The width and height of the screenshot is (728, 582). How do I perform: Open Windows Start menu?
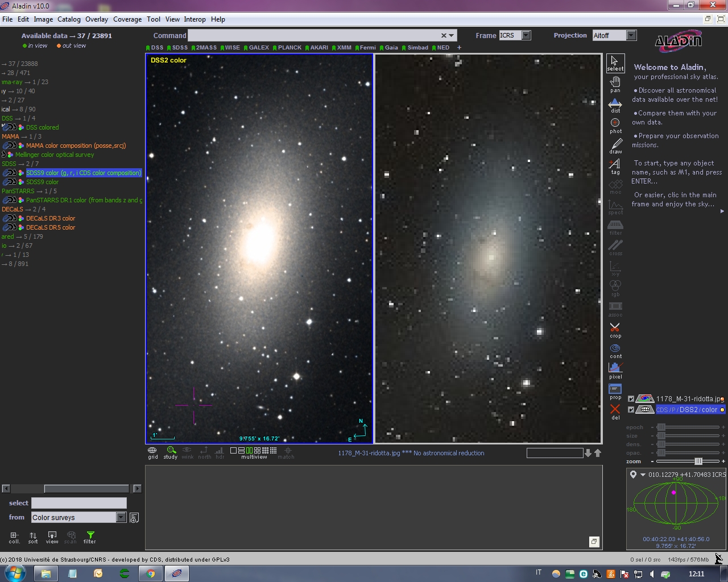coord(15,573)
